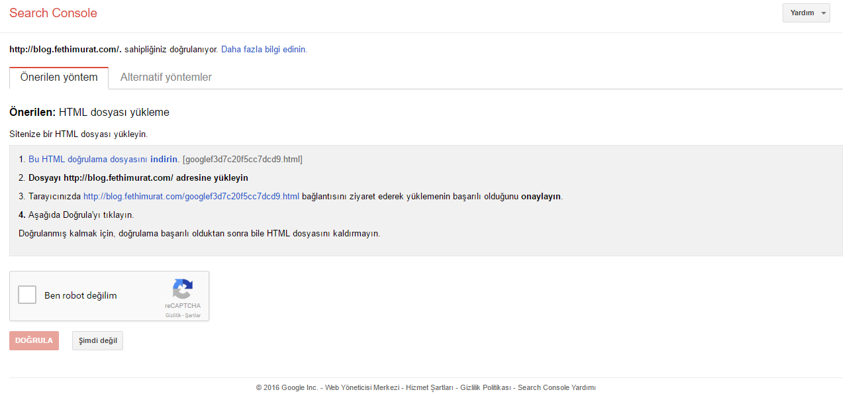Download the HTML doğrulama dosyası
Viewport: 868px width, 394px height.
[104, 159]
